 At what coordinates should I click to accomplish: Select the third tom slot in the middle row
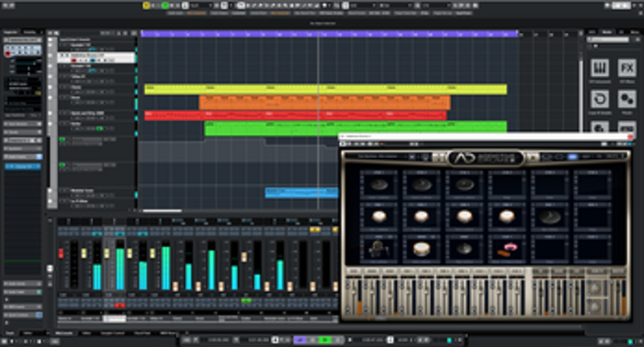point(464,216)
